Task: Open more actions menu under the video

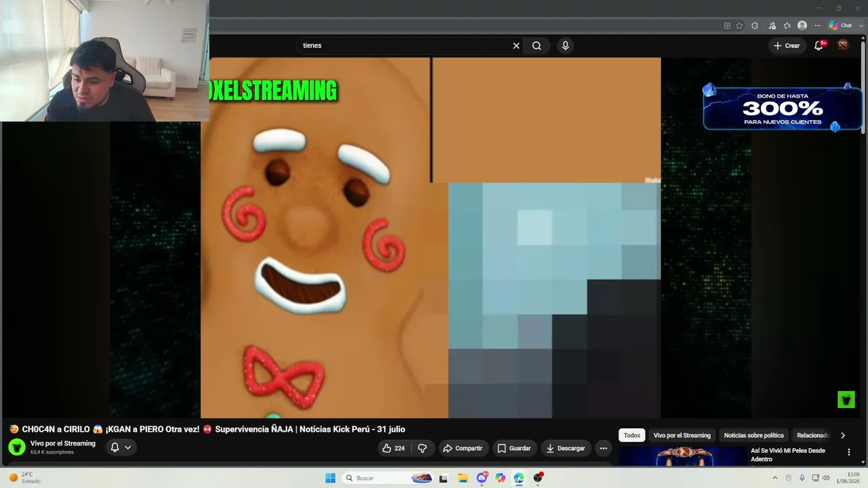Action: [x=604, y=448]
